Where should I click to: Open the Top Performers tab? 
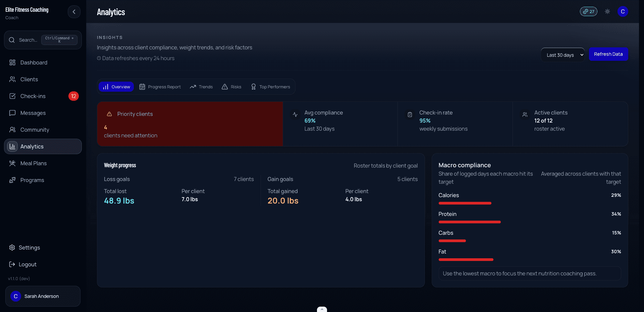pyautogui.click(x=271, y=87)
